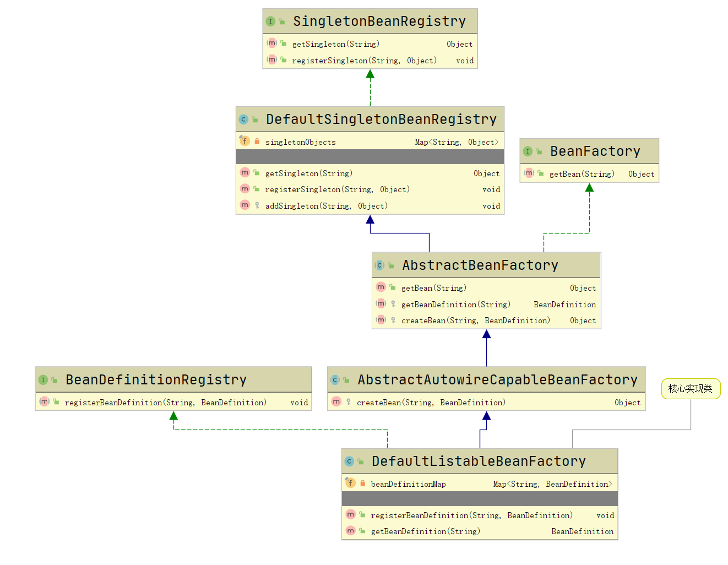Click the interface icon beside BeanDefinitionRegistry

click(43, 380)
